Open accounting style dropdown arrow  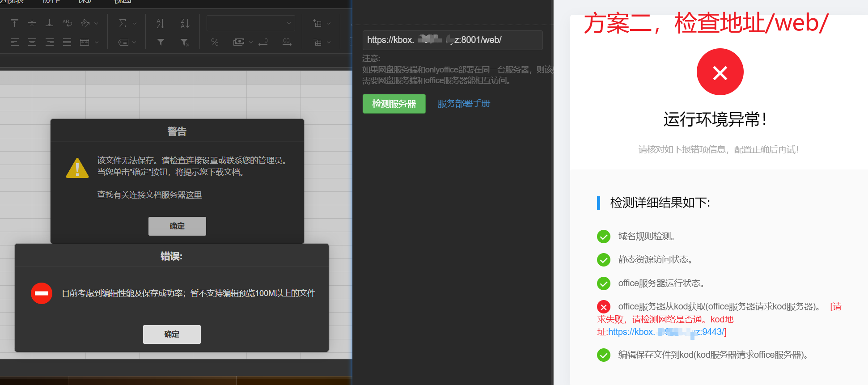click(x=251, y=42)
